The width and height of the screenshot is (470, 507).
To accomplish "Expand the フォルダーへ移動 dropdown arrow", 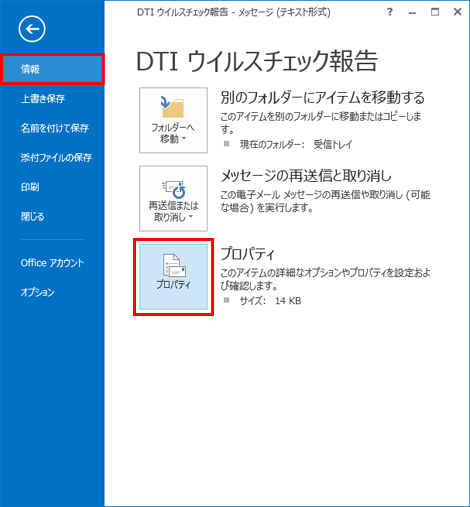I will click(x=184, y=138).
